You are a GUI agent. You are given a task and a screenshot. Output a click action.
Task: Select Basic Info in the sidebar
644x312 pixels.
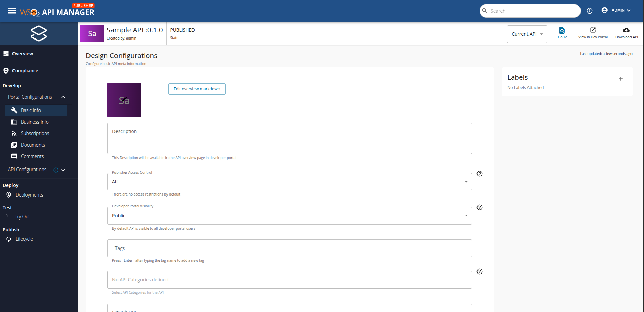tap(36, 110)
